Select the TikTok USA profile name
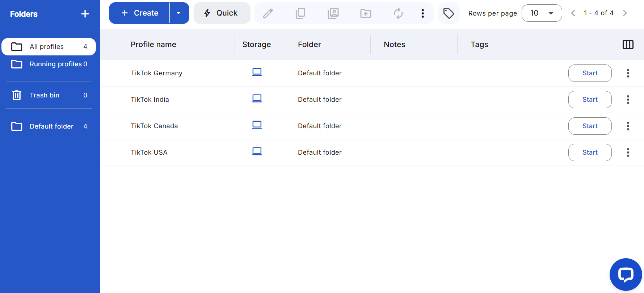This screenshot has width=644, height=293. [x=149, y=152]
